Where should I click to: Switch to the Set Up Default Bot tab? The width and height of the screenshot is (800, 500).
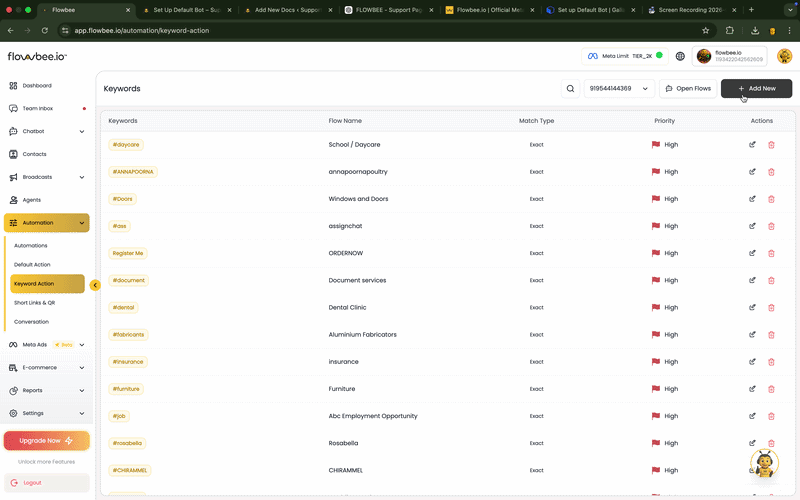coord(187,9)
